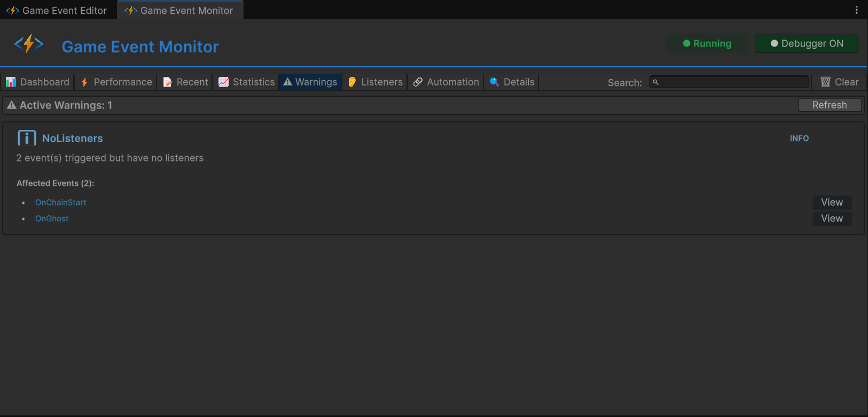Toggle the Running status button

click(707, 44)
